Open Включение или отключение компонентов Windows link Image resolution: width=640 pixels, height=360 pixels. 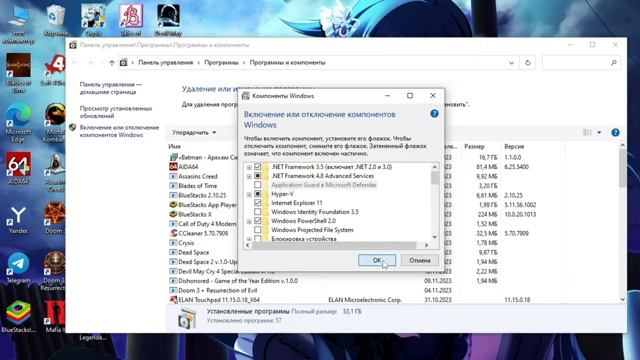(x=119, y=131)
